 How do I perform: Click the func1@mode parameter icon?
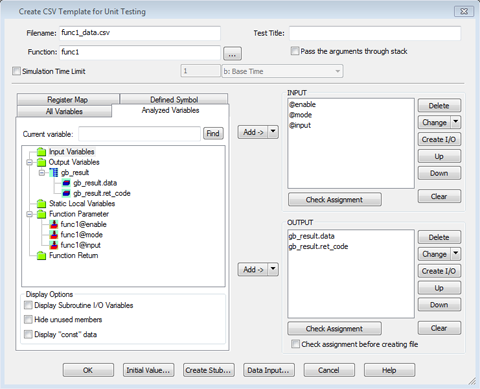tap(54, 235)
